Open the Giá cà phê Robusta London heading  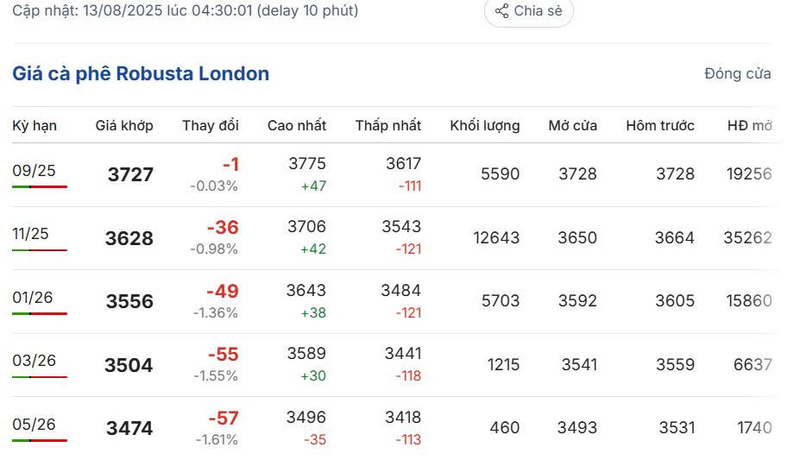click(x=141, y=74)
